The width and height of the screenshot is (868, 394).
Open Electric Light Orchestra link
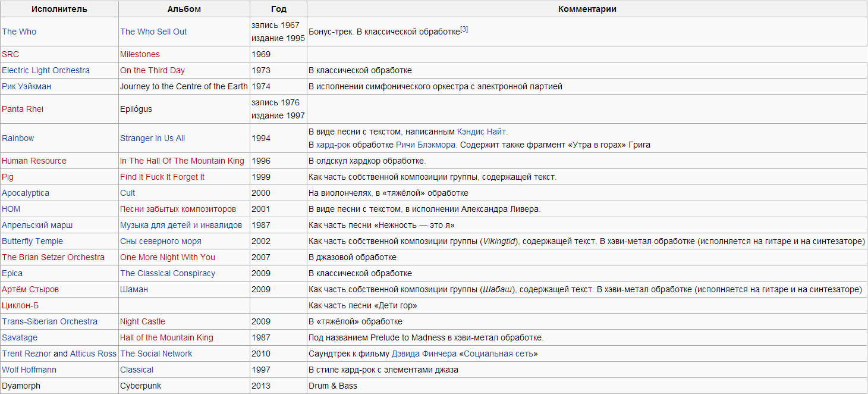(46, 70)
